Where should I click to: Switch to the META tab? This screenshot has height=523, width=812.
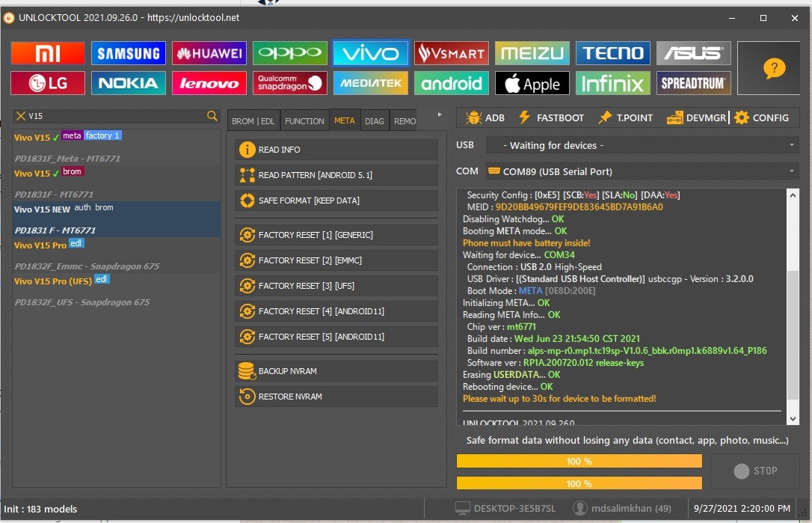pyautogui.click(x=345, y=120)
